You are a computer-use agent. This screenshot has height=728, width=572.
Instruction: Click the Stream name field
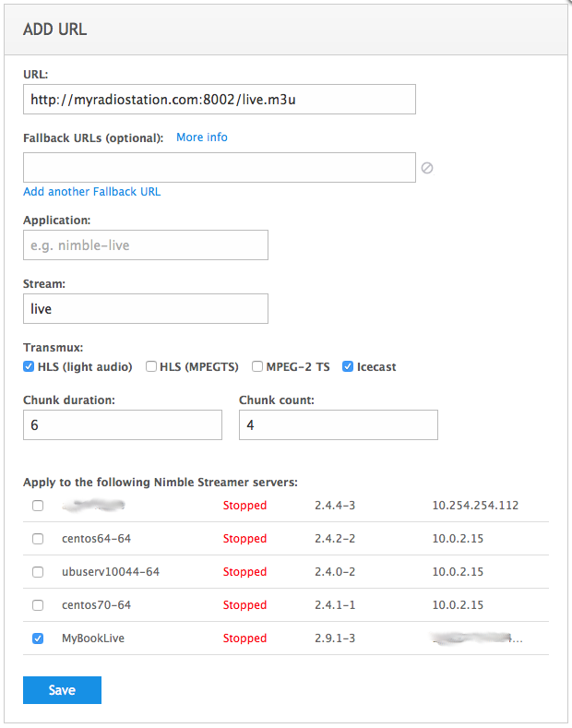[146, 309]
